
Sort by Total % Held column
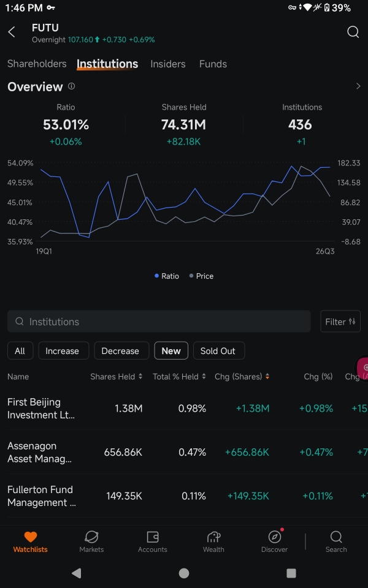(x=179, y=377)
